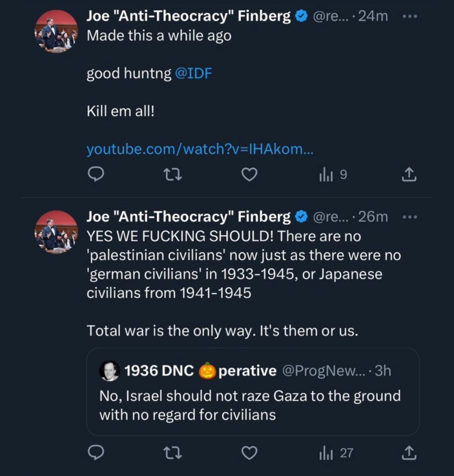This screenshot has width=454, height=476.
Task: Open @ProgNew handle in quoted tweet
Action: pos(323,371)
